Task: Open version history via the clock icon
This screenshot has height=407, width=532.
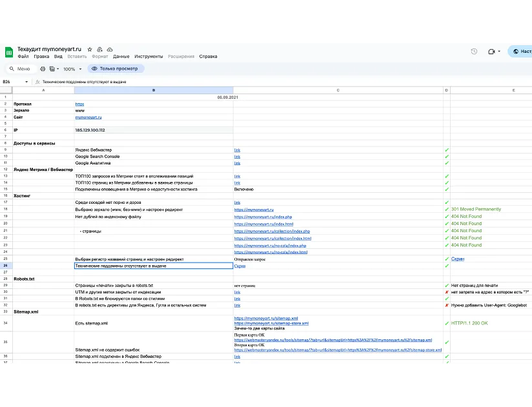Action: coord(474,52)
